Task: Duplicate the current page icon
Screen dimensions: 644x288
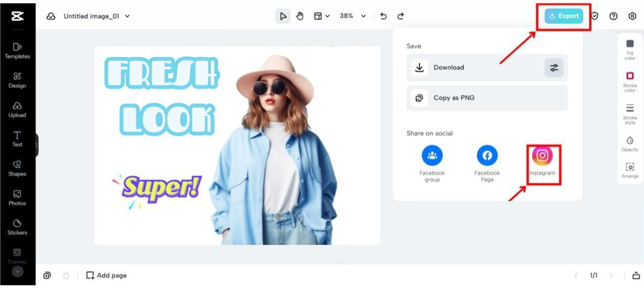Action: 47,275
